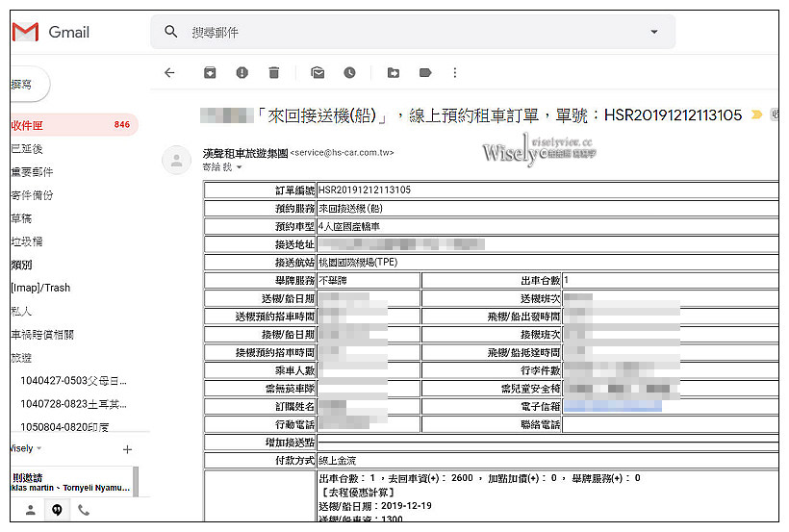Open labels tag icon
The width and height of the screenshot is (789, 532).
pos(425,73)
